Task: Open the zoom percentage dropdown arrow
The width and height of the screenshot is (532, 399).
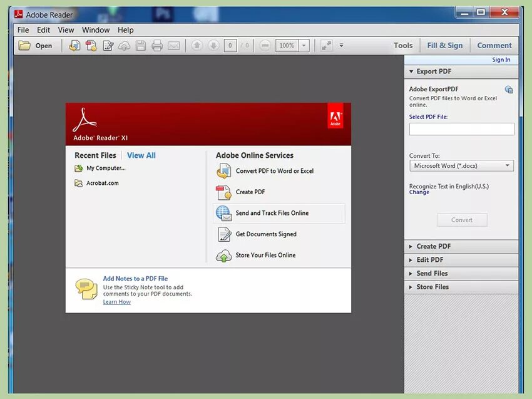Action: coord(304,46)
